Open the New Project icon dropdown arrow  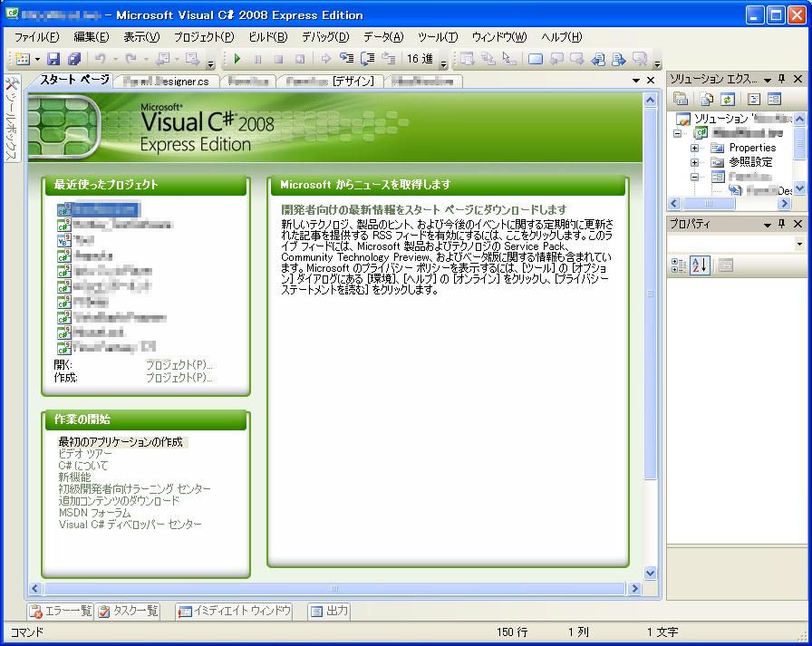click(x=37, y=60)
